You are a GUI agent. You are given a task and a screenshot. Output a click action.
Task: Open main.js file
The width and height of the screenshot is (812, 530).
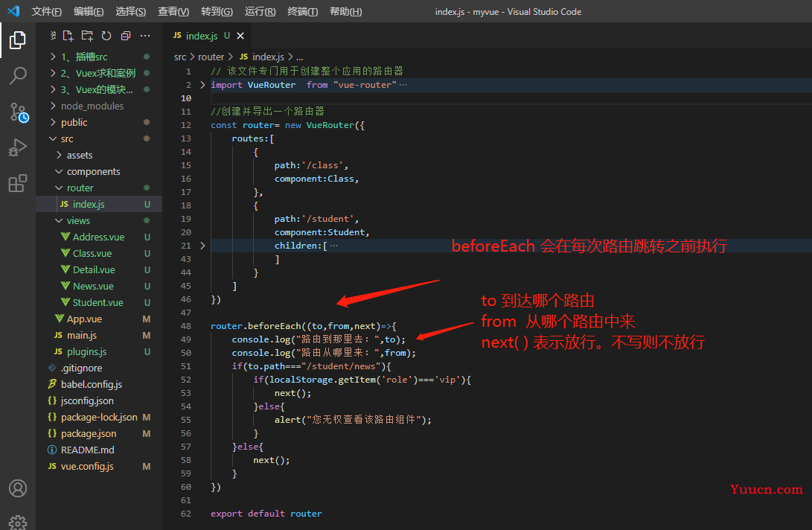[x=99, y=335]
